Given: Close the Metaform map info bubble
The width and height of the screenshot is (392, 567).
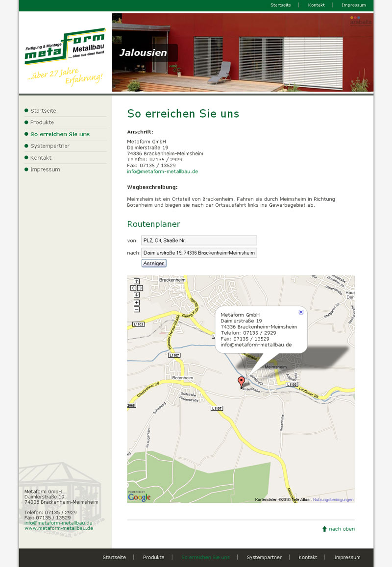Looking at the screenshot, I should pos(301,312).
